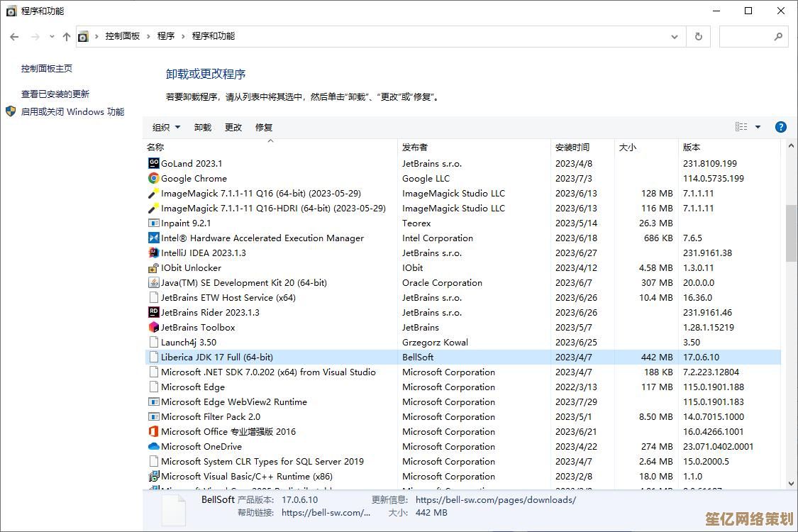The image size is (798, 532).
Task: Go up one level with up arrow
Action: [66, 36]
